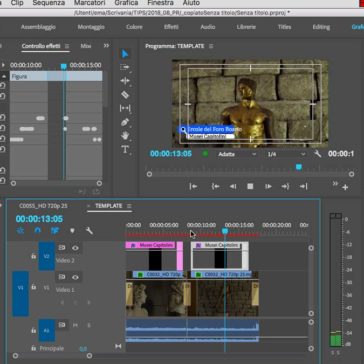This screenshot has width=364, height=364.
Task: Toggle the V1 source patch
Action: [x=20, y=294]
